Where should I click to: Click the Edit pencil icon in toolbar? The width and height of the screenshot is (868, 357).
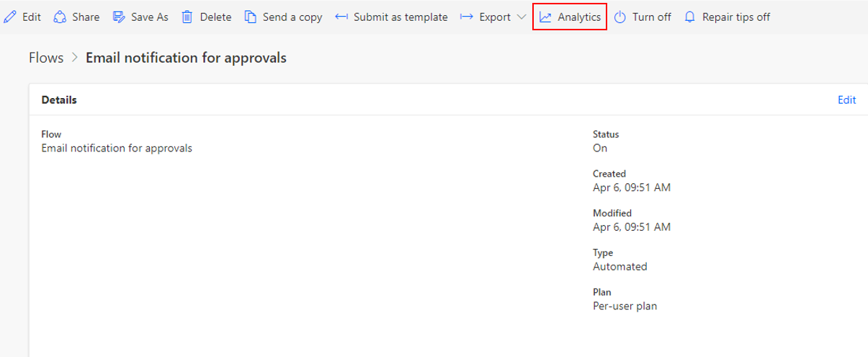pos(10,17)
